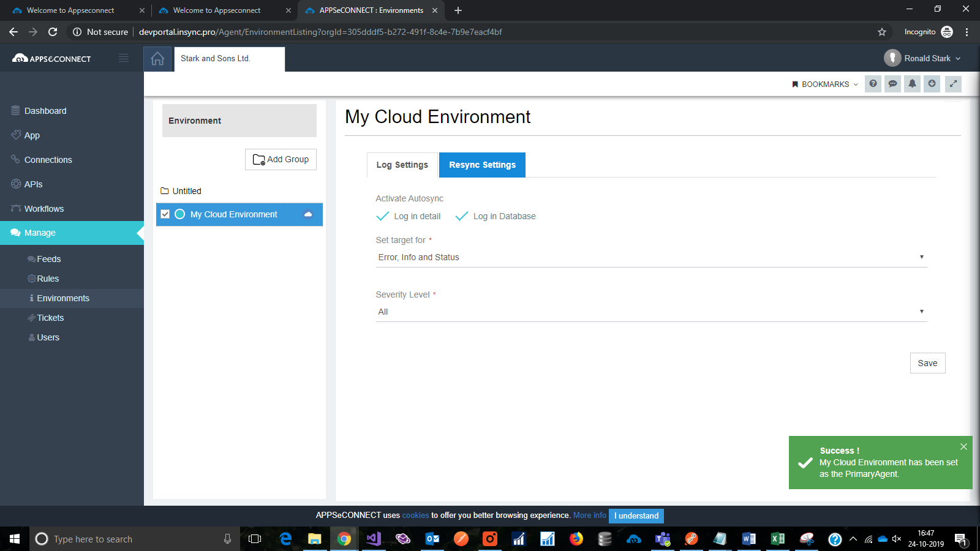Open Set target for dropdown
Image resolution: width=980 pixels, height=551 pixels.
(651, 257)
